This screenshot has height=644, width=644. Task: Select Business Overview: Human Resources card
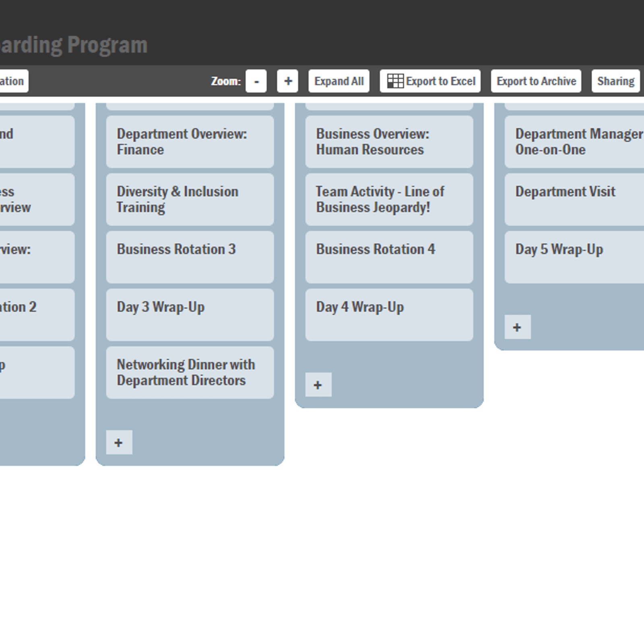click(x=389, y=142)
